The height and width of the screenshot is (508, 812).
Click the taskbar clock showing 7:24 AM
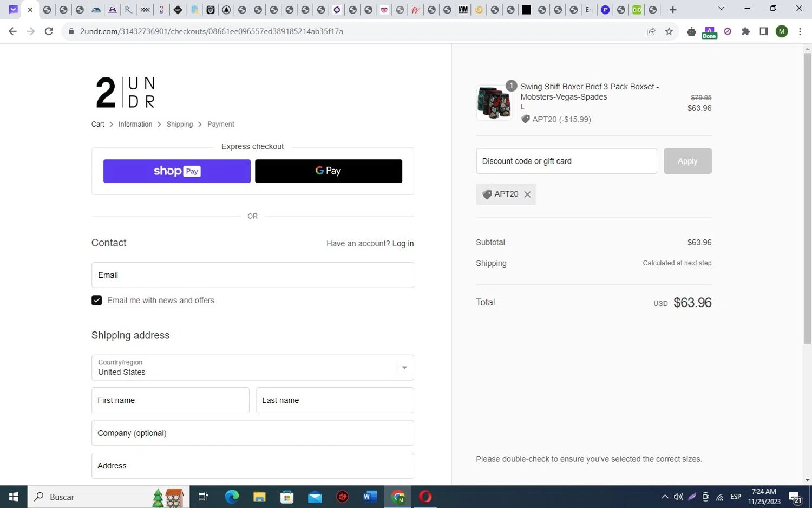(764, 497)
